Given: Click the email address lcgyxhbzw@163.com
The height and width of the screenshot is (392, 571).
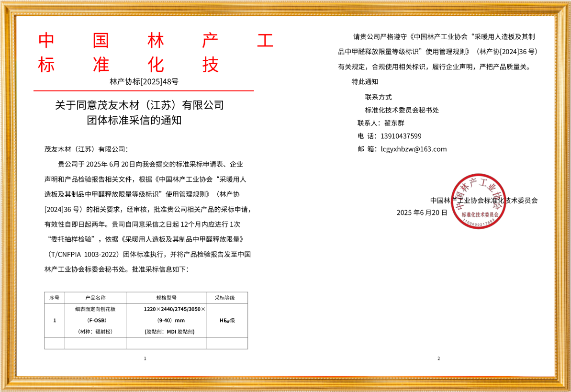Looking at the screenshot, I should point(414,149).
